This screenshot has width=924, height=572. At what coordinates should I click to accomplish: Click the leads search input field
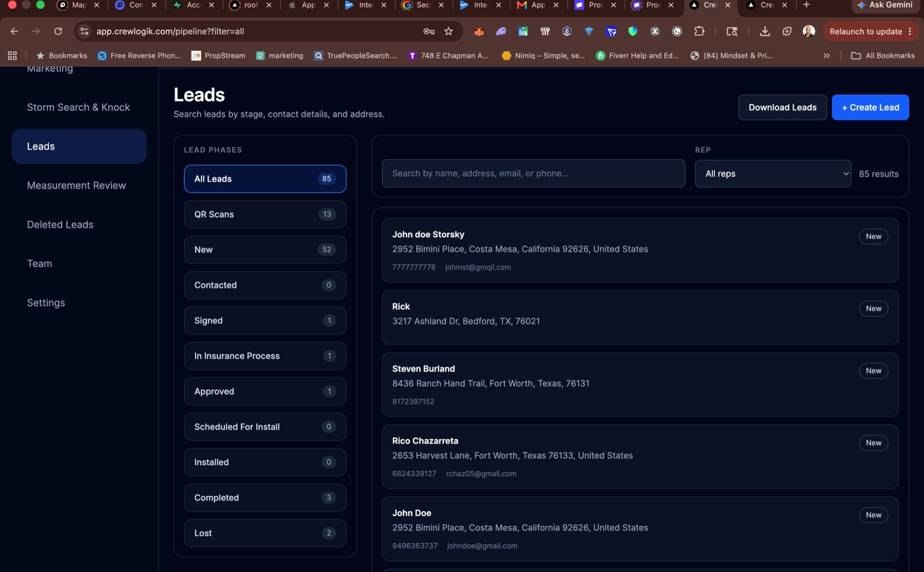pos(533,173)
